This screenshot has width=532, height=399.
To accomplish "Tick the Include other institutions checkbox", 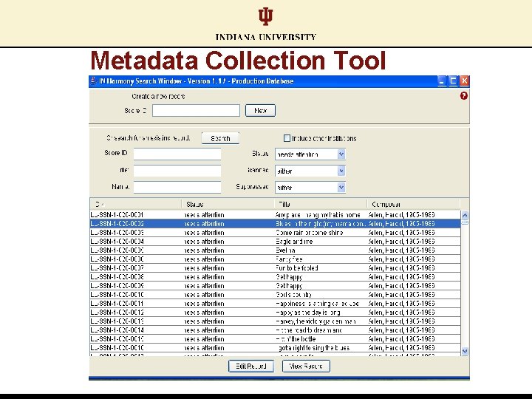I will 287,138.
